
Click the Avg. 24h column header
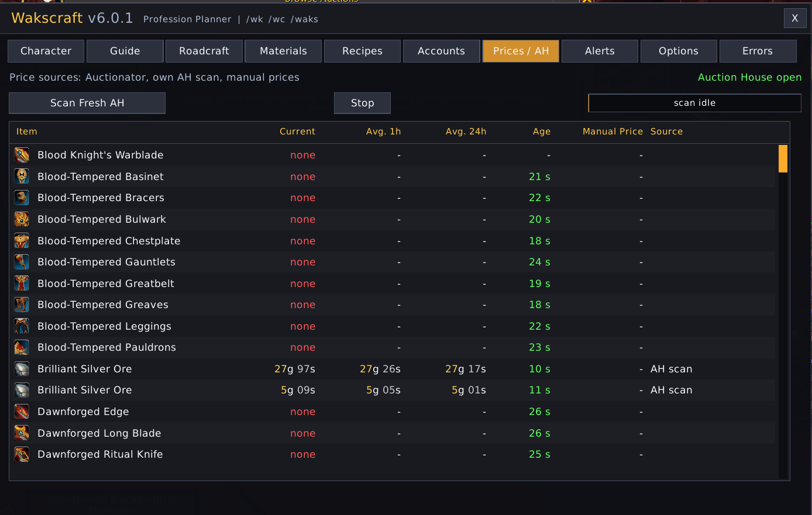tap(466, 132)
